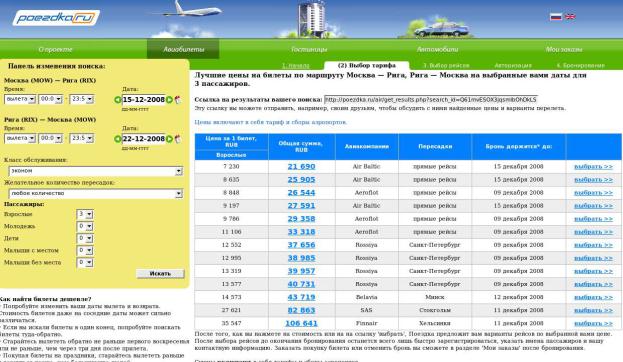Click return date field 22-12-2008
This screenshot has height=362, width=623.
click(x=143, y=139)
